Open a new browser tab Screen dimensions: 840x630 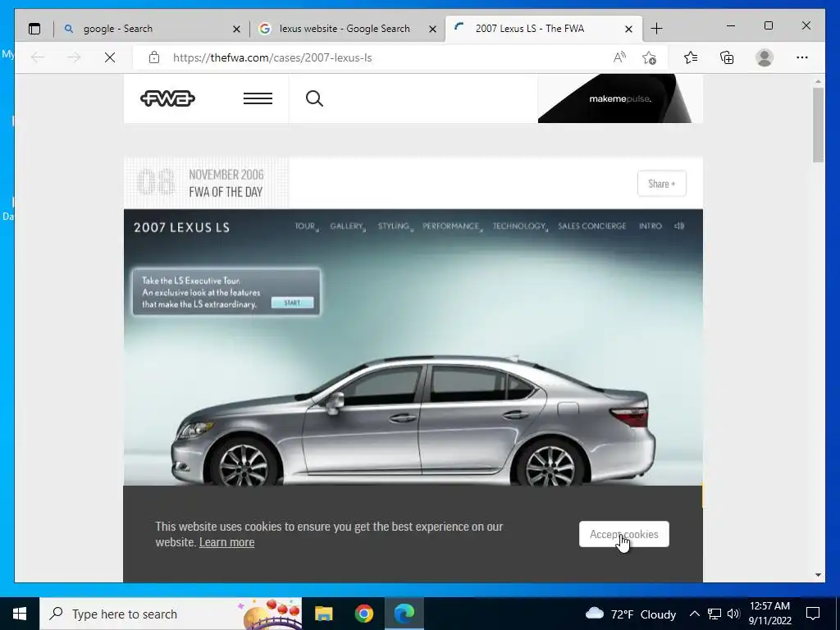656,29
